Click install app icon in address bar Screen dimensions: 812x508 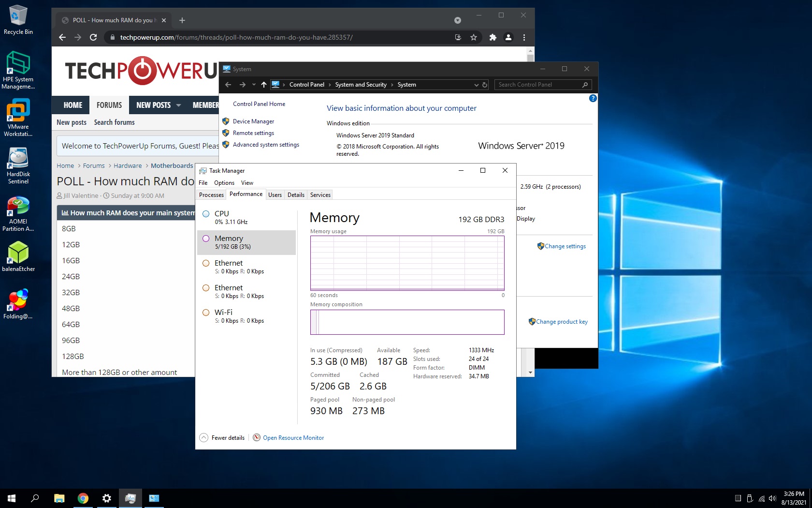coord(458,37)
